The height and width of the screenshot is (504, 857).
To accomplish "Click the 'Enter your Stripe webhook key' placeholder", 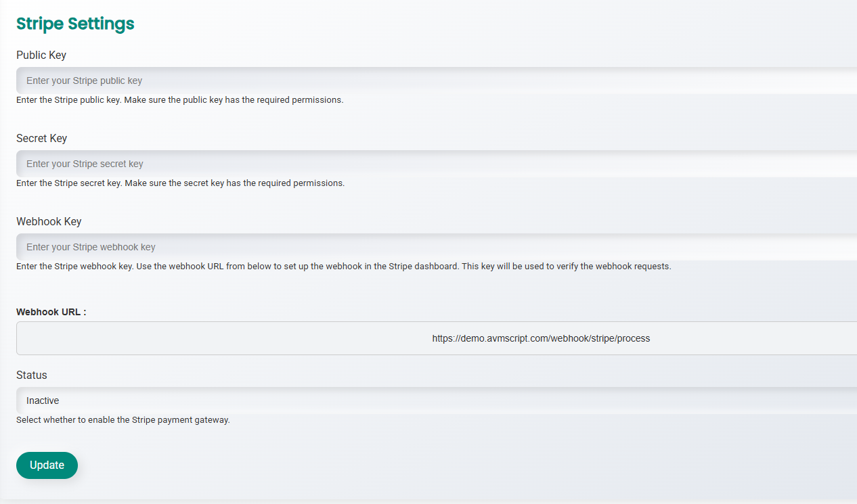I will (x=91, y=247).
